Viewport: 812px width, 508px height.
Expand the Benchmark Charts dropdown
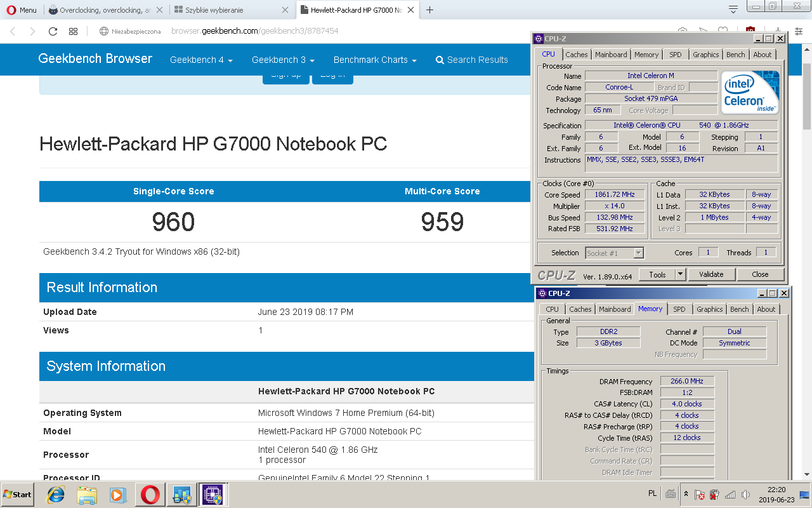pyautogui.click(x=375, y=60)
